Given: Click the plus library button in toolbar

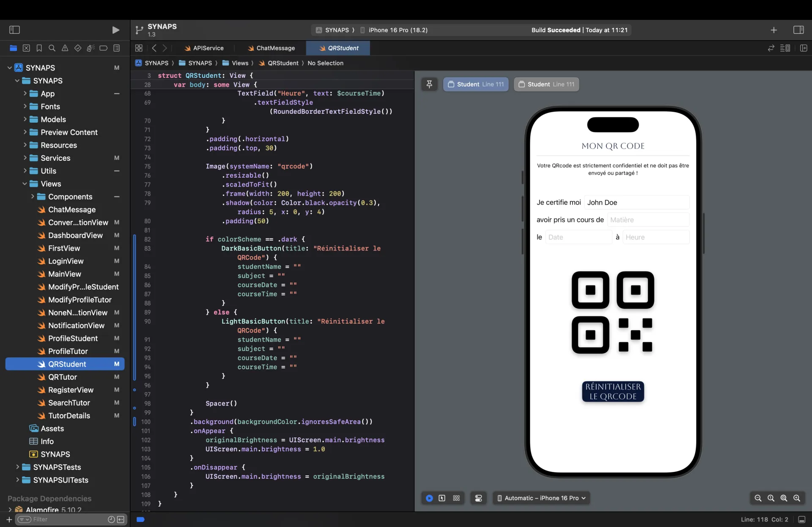Looking at the screenshot, I should 774,30.
